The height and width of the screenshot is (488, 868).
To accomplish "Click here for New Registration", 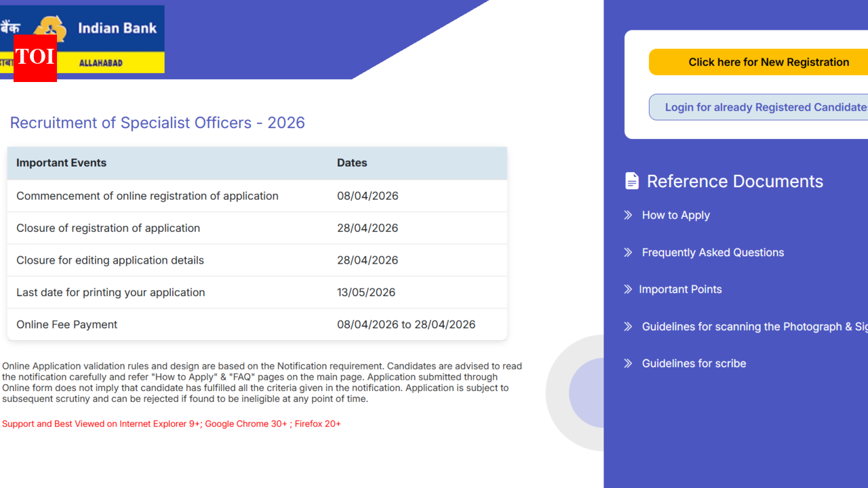I will (x=768, y=62).
